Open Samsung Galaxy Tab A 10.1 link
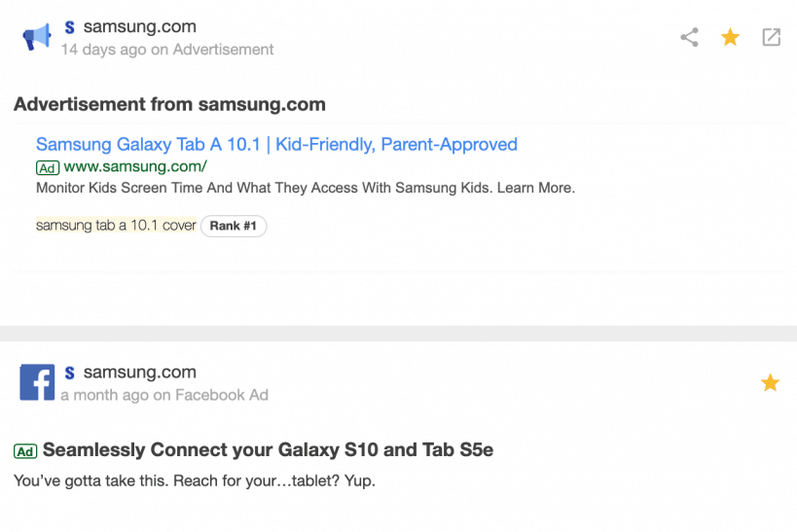The width and height of the screenshot is (797, 532). point(276,144)
